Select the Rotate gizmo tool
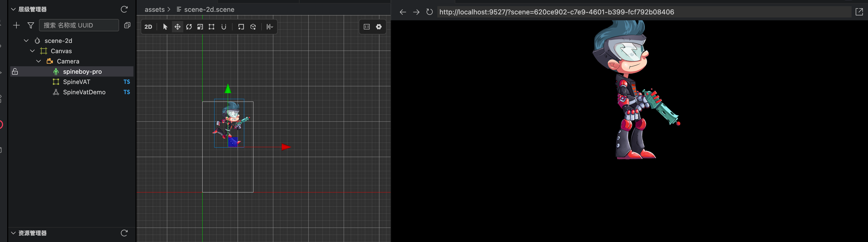The image size is (868, 242). pyautogui.click(x=189, y=27)
